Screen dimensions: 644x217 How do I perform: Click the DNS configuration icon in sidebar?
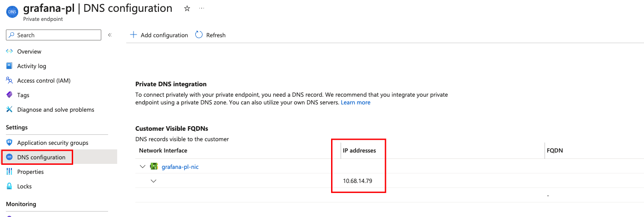coord(9,157)
